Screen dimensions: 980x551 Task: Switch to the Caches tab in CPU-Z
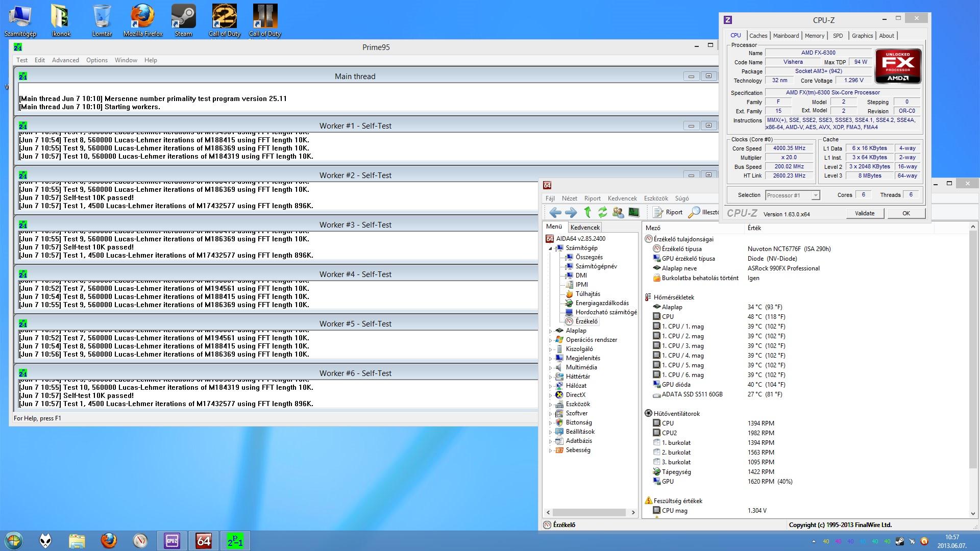pos(758,36)
